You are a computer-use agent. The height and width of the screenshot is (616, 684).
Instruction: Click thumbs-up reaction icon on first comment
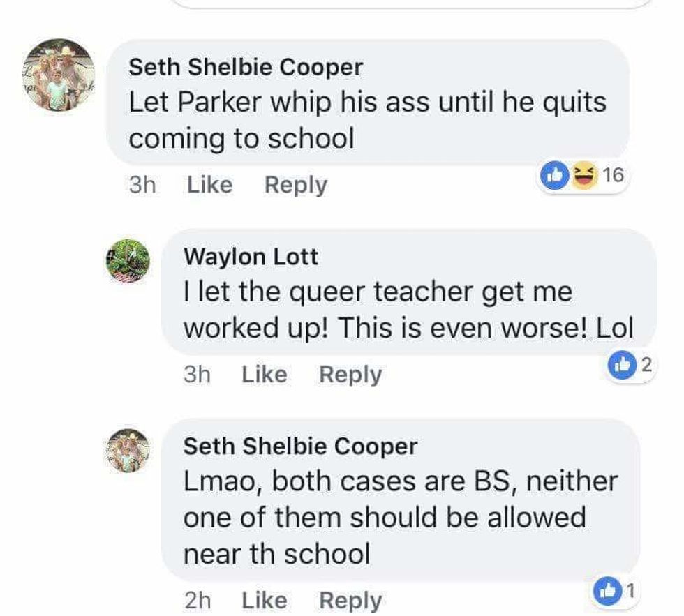(x=554, y=175)
